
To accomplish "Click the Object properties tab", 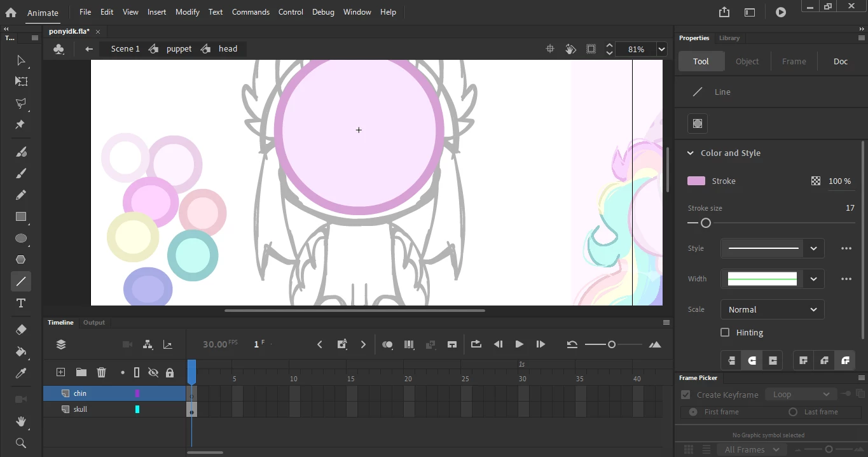I will (x=747, y=62).
